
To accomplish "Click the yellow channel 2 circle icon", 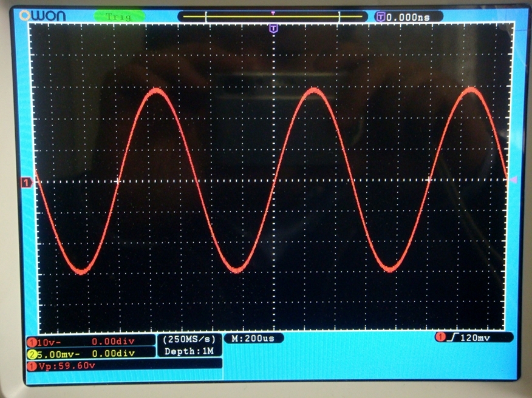I will (32, 354).
